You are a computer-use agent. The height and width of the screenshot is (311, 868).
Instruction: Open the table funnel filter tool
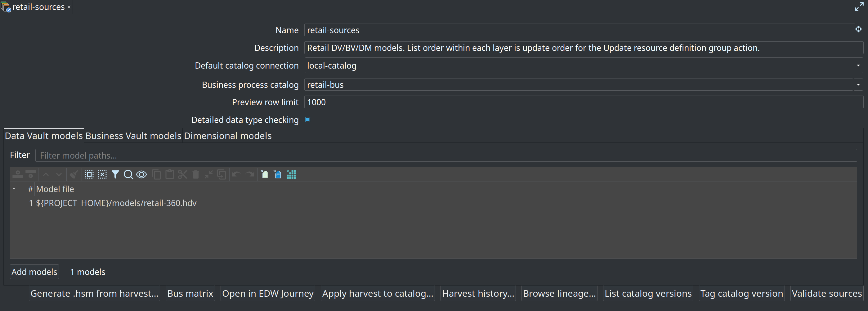[x=115, y=174]
